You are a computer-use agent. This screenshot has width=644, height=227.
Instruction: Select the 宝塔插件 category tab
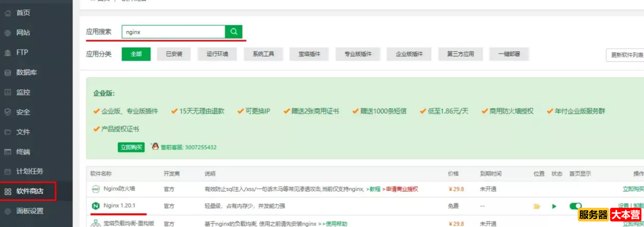point(309,54)
